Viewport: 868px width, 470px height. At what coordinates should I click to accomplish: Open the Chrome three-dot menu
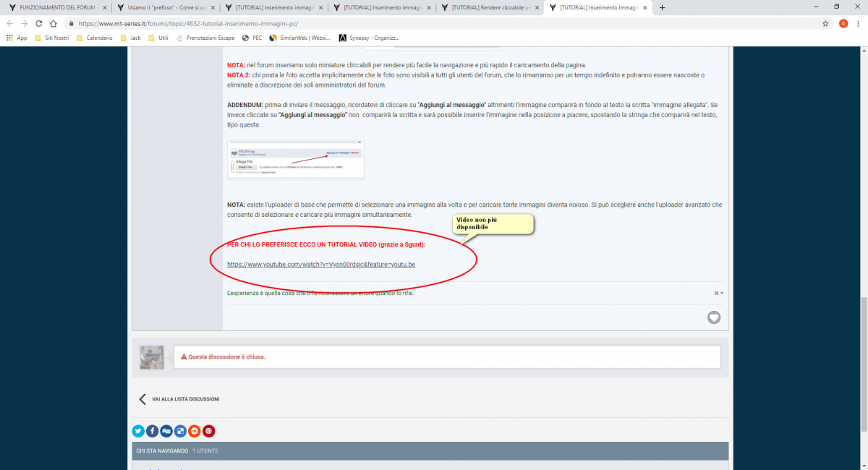[859, 23]
